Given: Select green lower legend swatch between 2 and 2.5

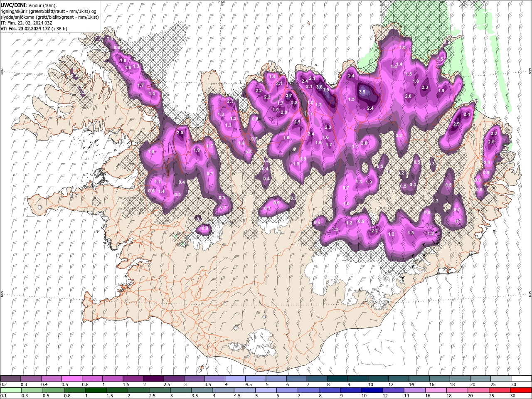Looking at the screenshot, I should pos(138,390).
